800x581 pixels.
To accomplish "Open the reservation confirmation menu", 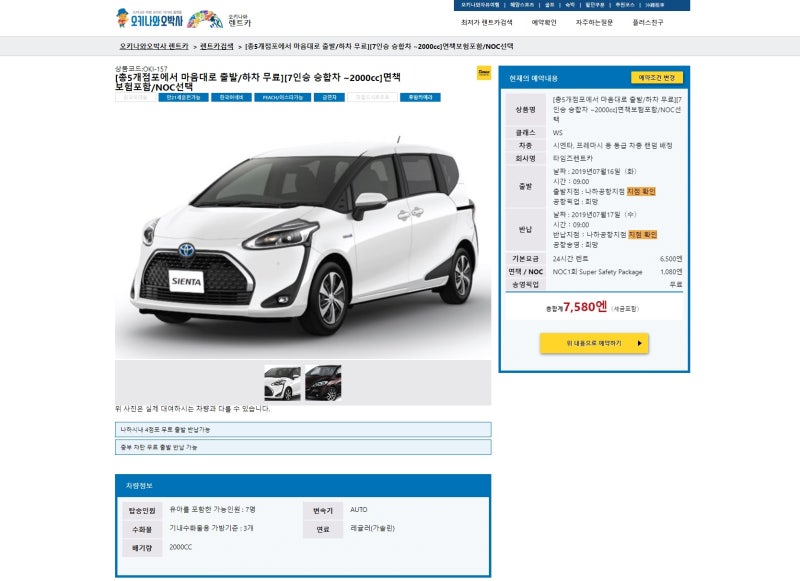I will coord(544,22).
